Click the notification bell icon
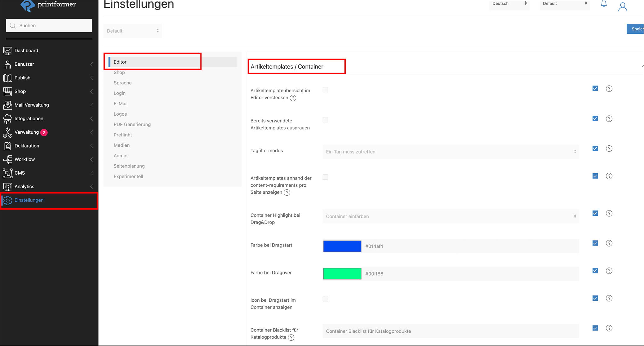Image resolution: width=644 pixels, height=346 pixels. (604, 4)
